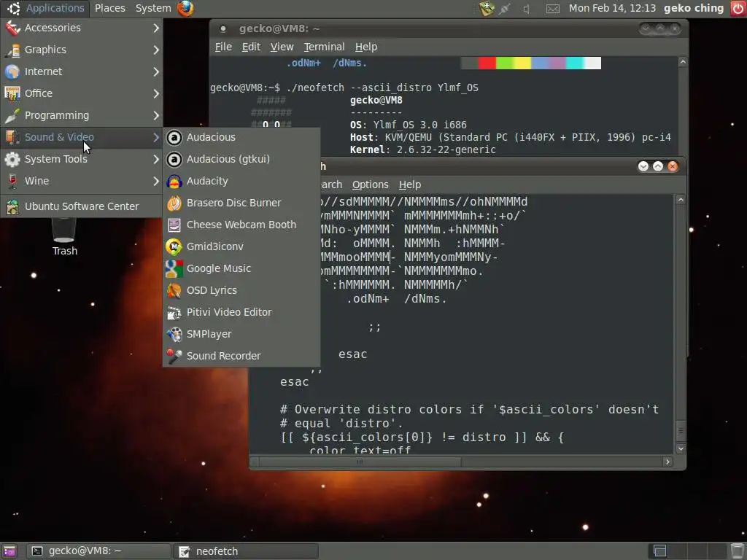Click the show desktop icon in the bottom panel
This screenshot has height=560, width=747.
[x=9, y=551]
